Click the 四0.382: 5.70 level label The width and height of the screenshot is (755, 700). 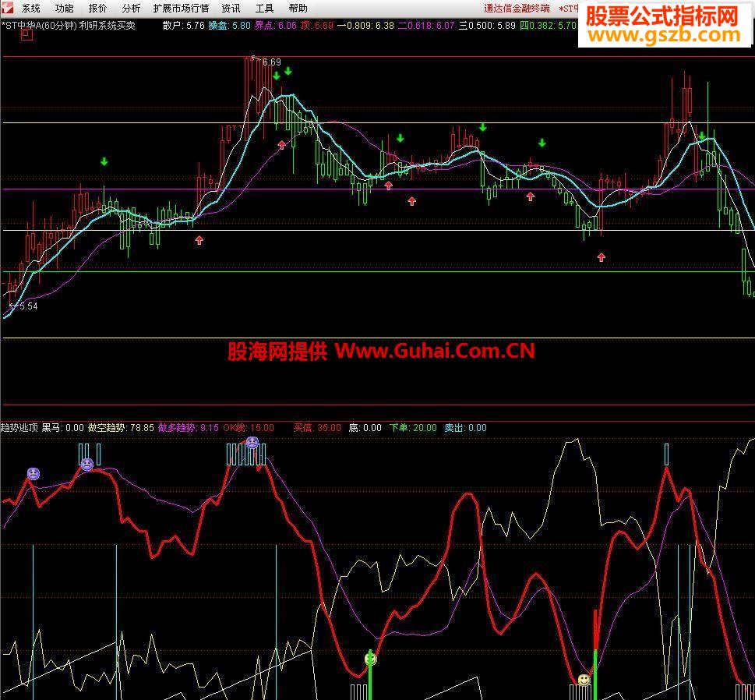point(548,26)
